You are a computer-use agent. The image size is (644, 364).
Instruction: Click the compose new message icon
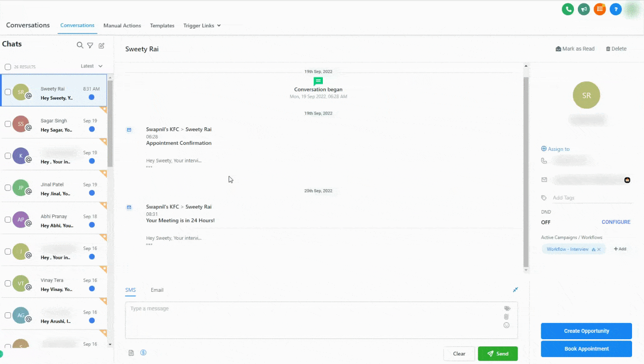[x=102, y=45]
